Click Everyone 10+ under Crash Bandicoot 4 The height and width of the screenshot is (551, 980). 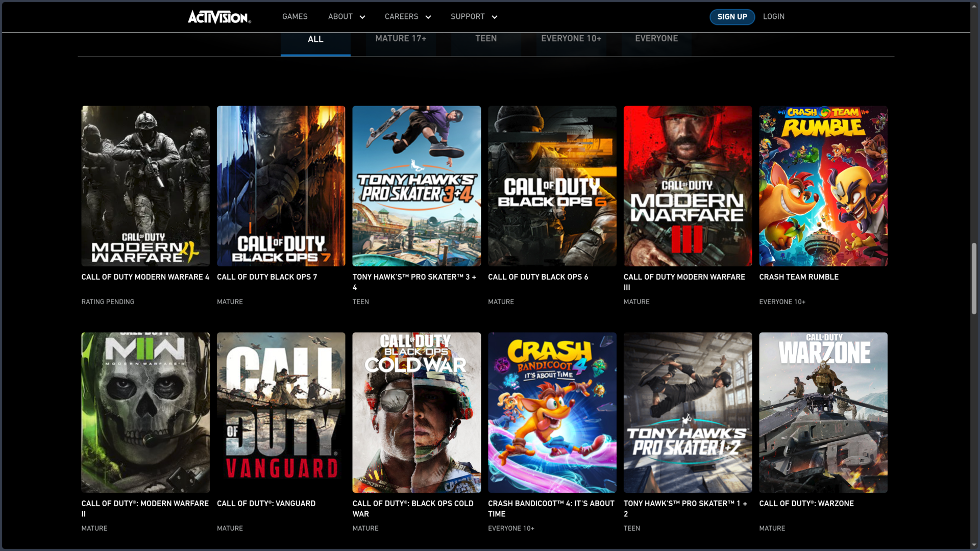tap(511, 529)
